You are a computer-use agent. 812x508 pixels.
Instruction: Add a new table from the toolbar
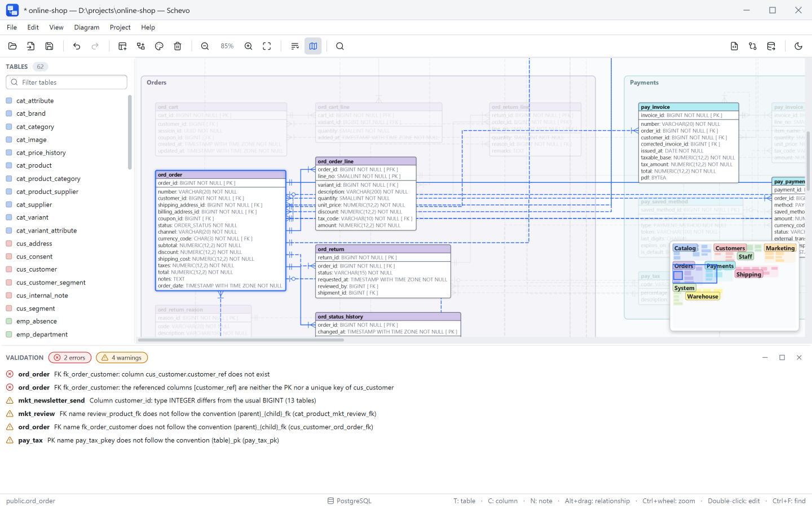(x=122, y=46)
